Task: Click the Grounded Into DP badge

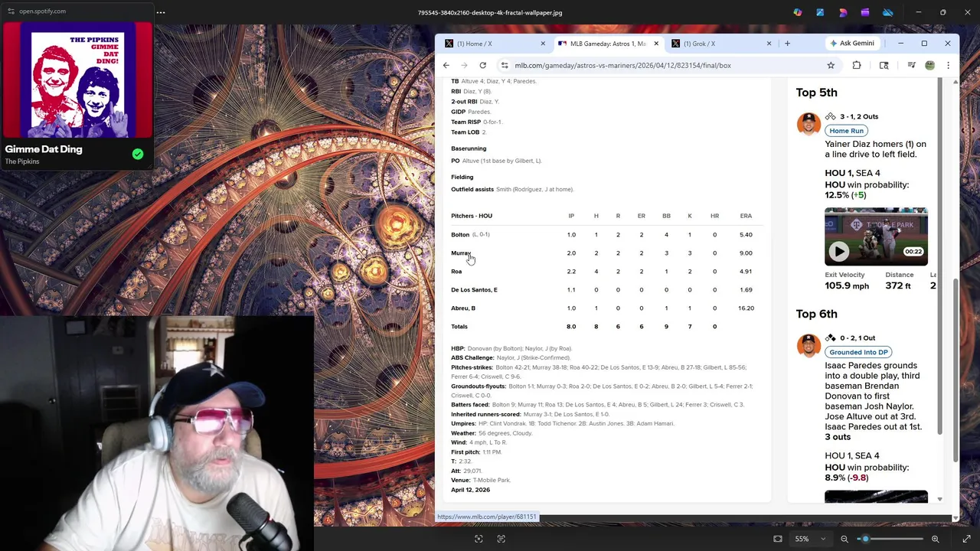Action: click(x=858, y=352)
